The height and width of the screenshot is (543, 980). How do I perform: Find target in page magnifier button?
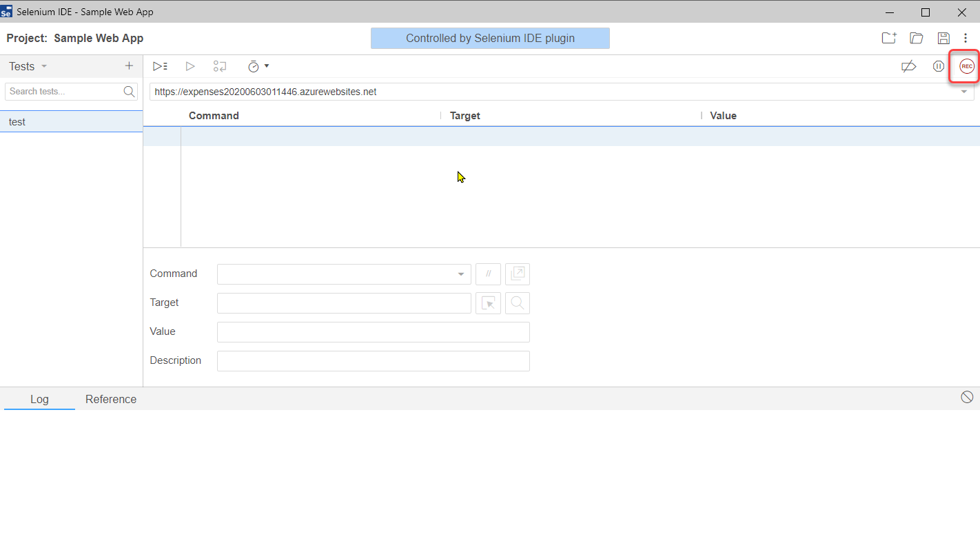(x=518, y=303)
